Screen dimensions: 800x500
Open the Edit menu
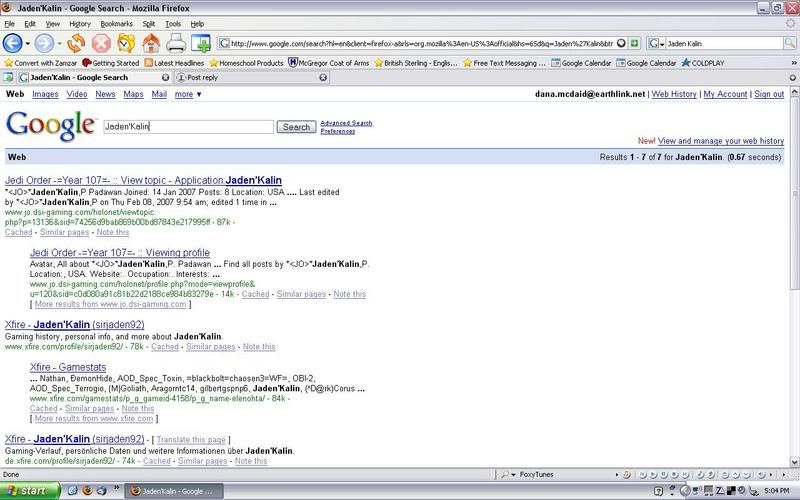coord(30,24)
